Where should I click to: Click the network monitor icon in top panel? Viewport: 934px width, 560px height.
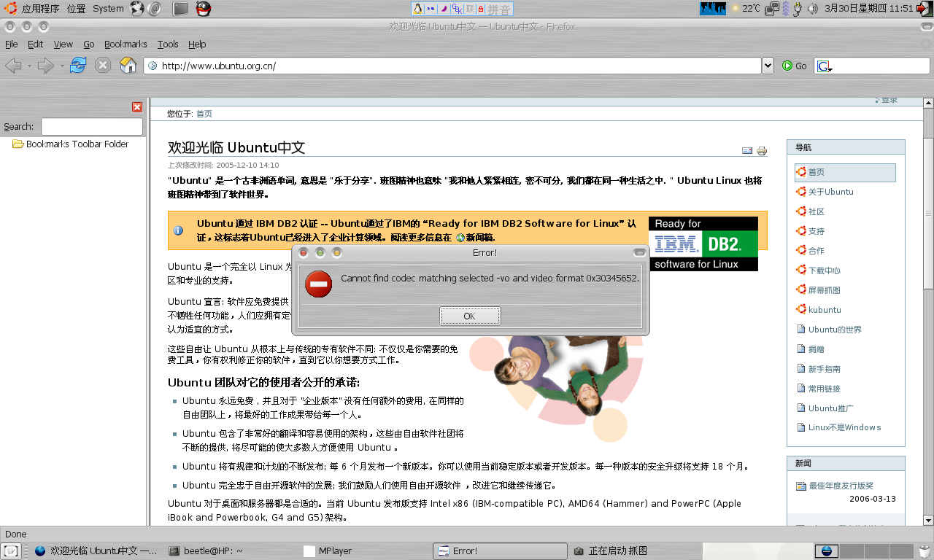[772, 9]
